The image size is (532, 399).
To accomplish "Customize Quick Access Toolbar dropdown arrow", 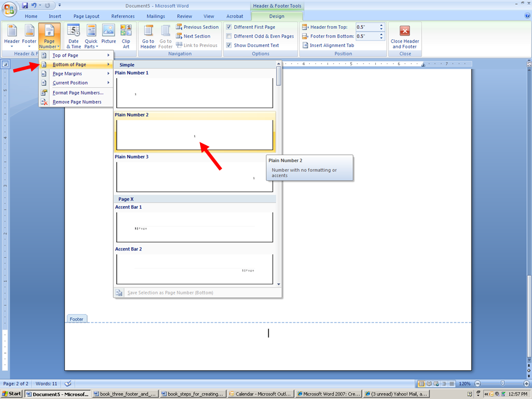I will coord(60,6).
